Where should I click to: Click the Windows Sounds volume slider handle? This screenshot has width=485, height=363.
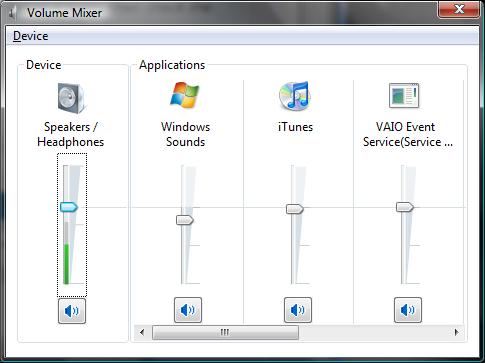pyautogui.click(x=185, y=220)
